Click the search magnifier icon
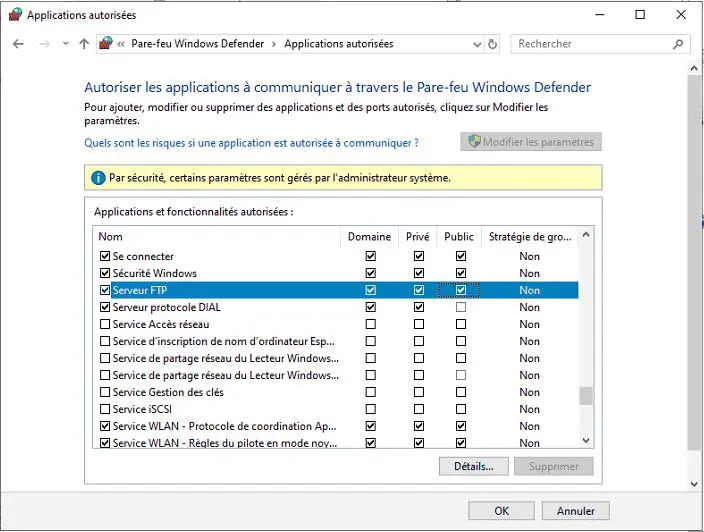704x532 pixels. [x=678, y=44]
